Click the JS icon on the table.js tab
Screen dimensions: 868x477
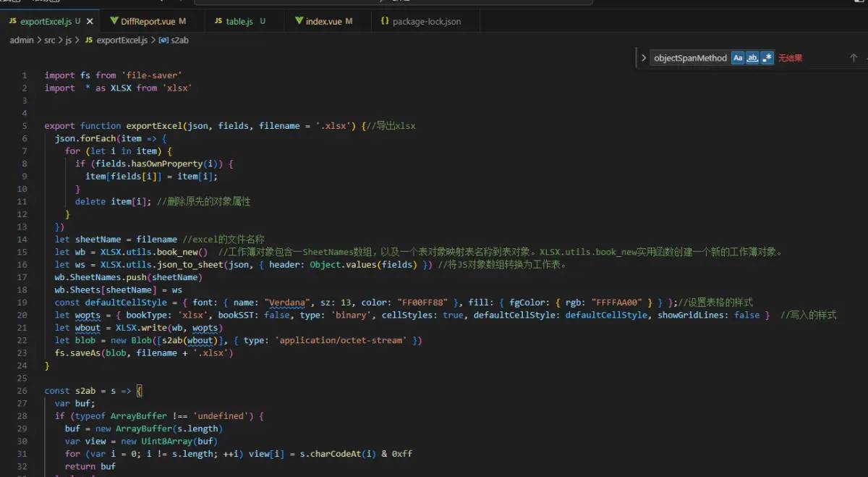[x=218, y=21]
